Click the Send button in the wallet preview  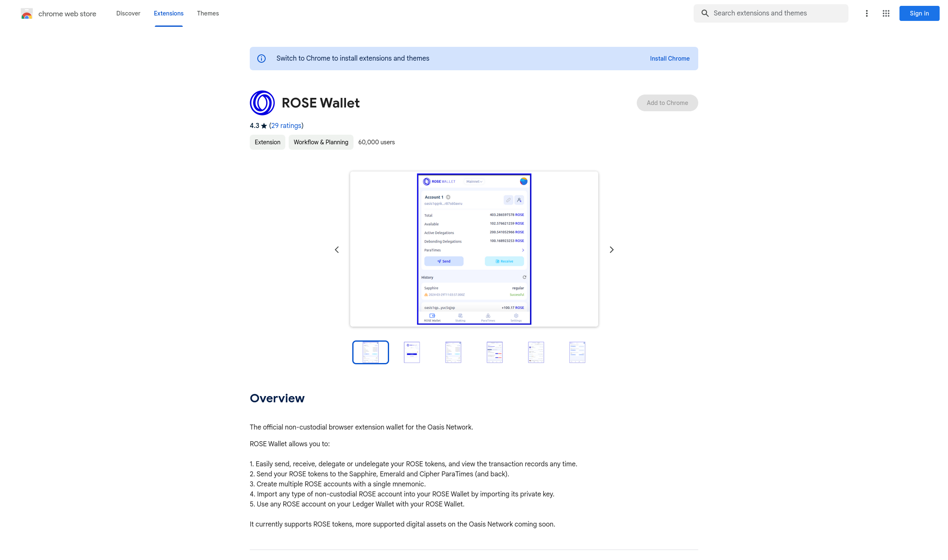(x=444, y=261)
